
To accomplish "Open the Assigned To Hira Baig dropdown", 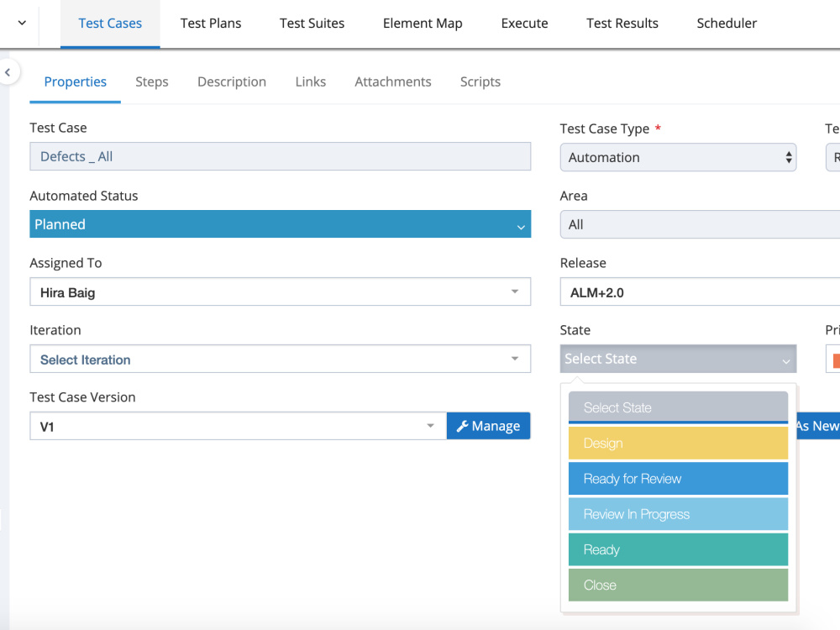I will coord(281,292).
